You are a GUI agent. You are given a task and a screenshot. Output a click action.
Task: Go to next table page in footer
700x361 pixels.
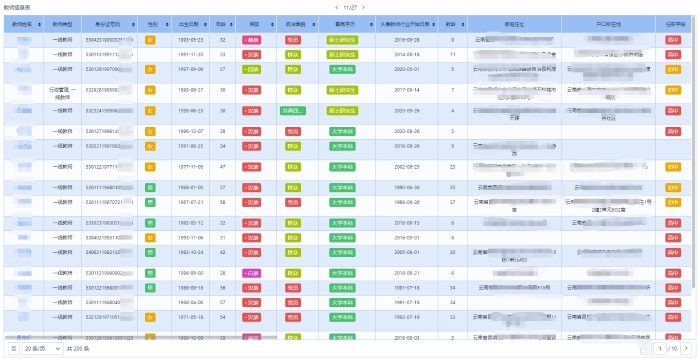(x=686, y=348)
